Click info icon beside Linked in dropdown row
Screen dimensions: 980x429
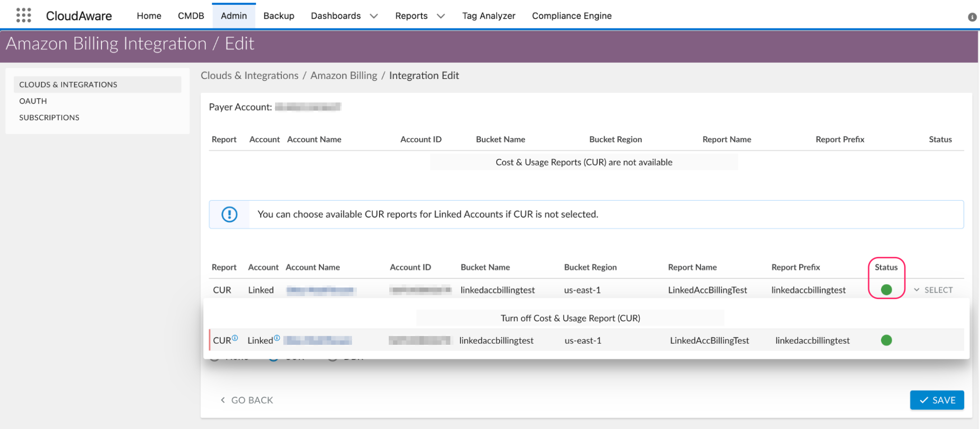(x=277, y=338)
